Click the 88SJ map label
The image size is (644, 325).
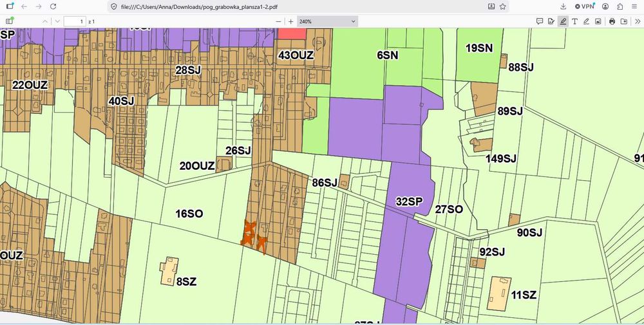pyautogui.click(x=521, y=68)
